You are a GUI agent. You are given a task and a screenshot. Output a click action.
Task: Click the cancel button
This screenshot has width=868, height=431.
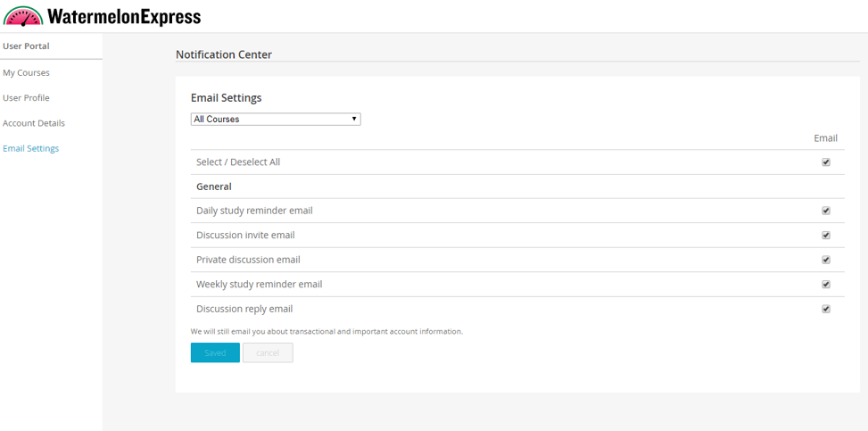point(268,352)
